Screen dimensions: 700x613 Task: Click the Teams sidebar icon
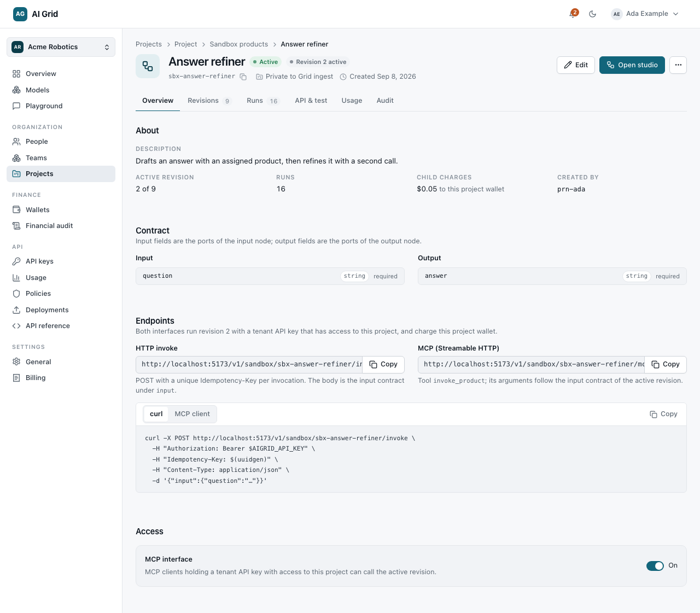[16, 158]
